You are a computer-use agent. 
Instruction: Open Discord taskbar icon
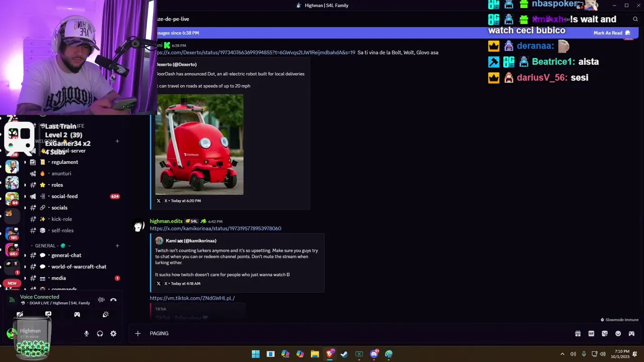tap(374, 354)
